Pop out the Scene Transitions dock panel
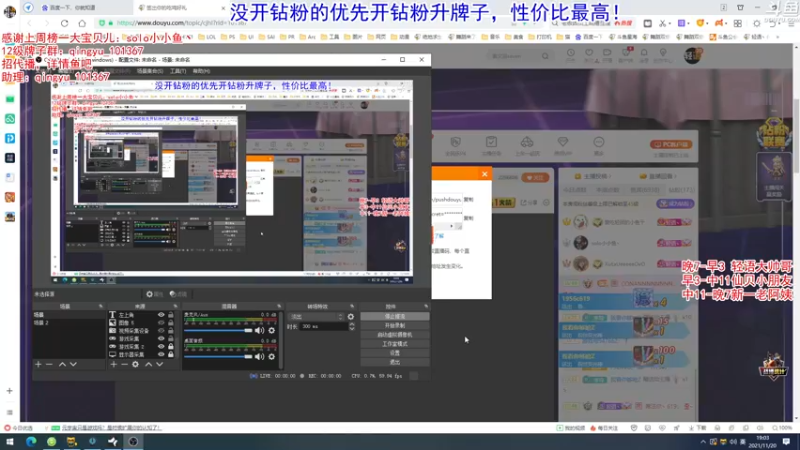This screenshot has width=800, height=450. [x=352, y=306]
